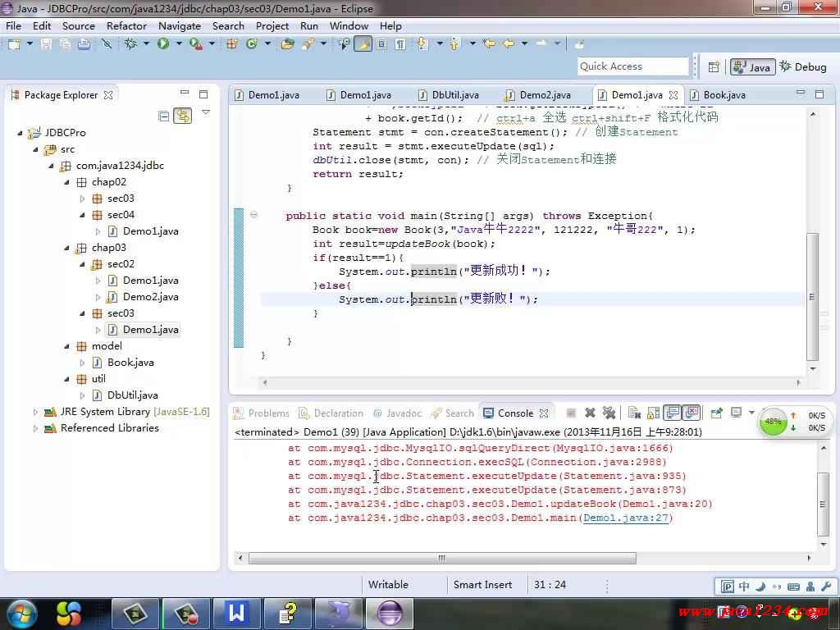Click the console horizontal scrollbar thumb
The height and width of the screenshot is (630, 840).
pyautogui.click(x=442, y=558)
